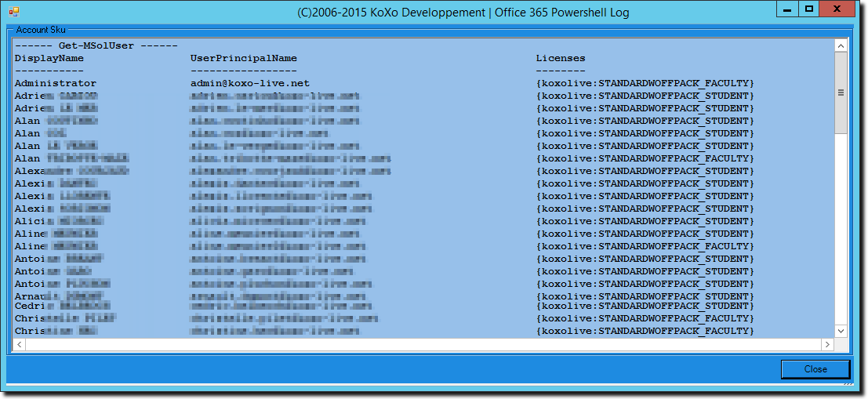Click the horizontal scrollbar left arrow
868x399 pixels.
19,344
